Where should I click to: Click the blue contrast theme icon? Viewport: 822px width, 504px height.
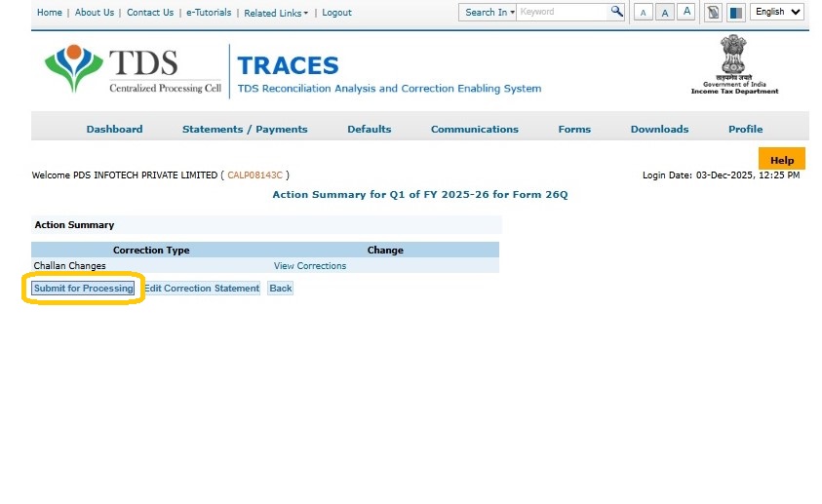click(x=735, y=13)
